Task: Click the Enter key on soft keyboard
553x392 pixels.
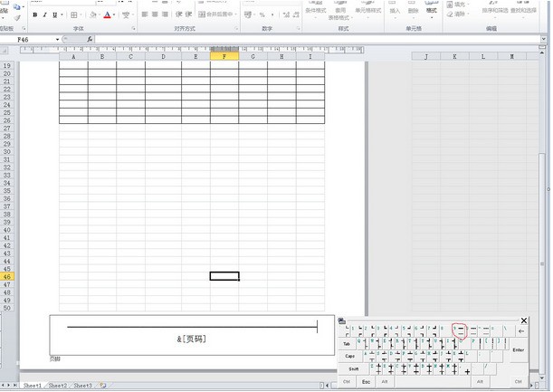Action: [518, 349]
